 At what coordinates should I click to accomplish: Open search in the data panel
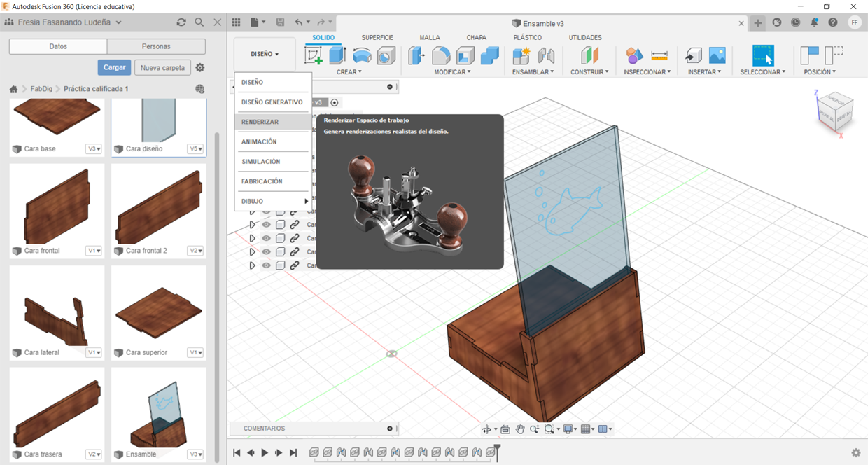[199, 22]
